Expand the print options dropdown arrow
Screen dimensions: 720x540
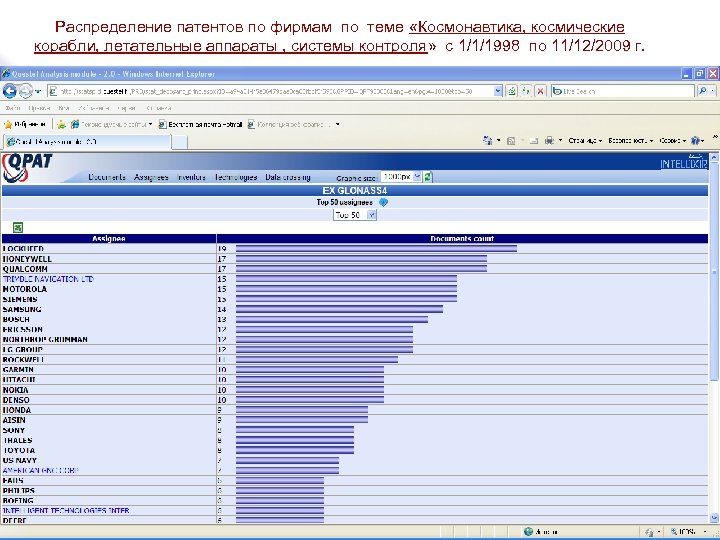[x=560, y=141]
